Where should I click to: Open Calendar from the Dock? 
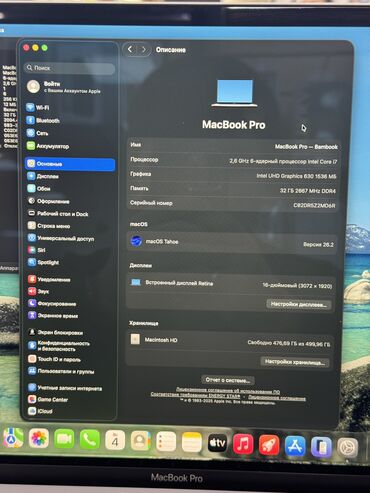click(115, 441)
